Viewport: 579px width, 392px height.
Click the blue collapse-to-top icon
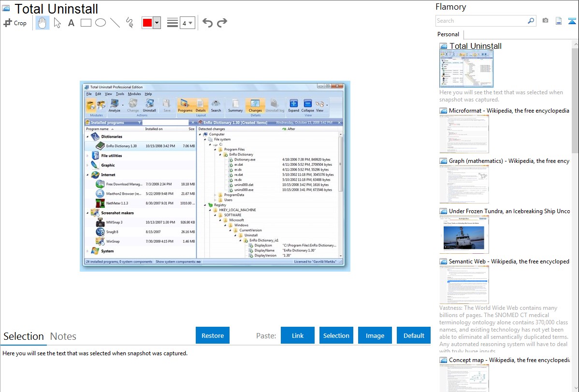click(572, 21)
